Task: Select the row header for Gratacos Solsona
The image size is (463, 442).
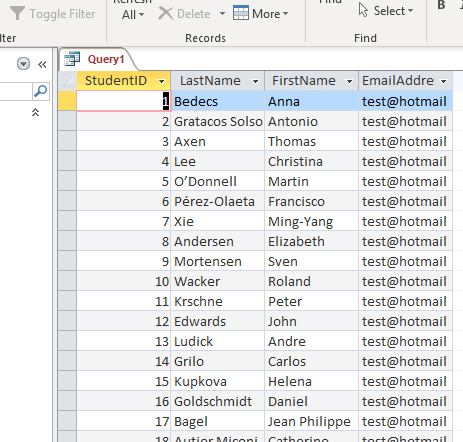Action: coord(67,121)
